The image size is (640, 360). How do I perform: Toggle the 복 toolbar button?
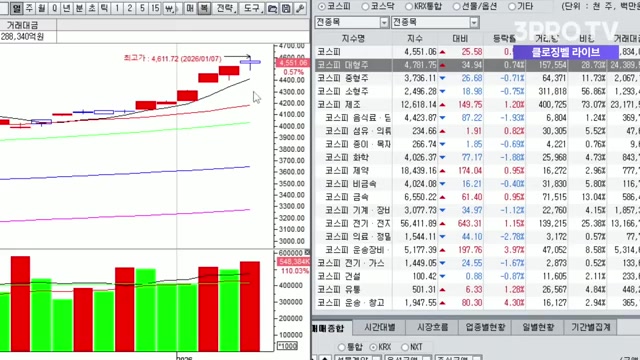[204, 9]
